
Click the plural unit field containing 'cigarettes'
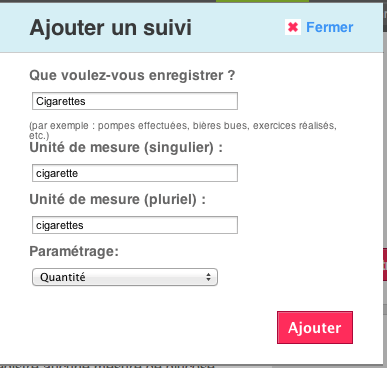click(x=135, y=225)
